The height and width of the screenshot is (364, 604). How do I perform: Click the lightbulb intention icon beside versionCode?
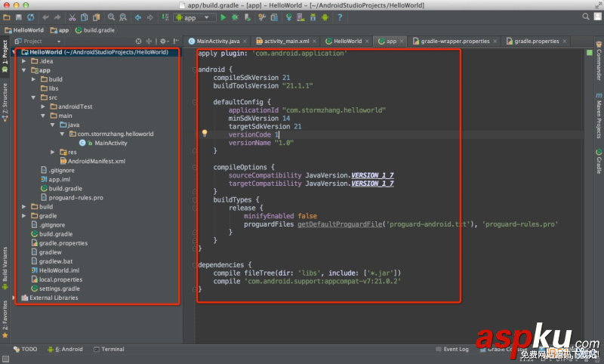[205, 133]
